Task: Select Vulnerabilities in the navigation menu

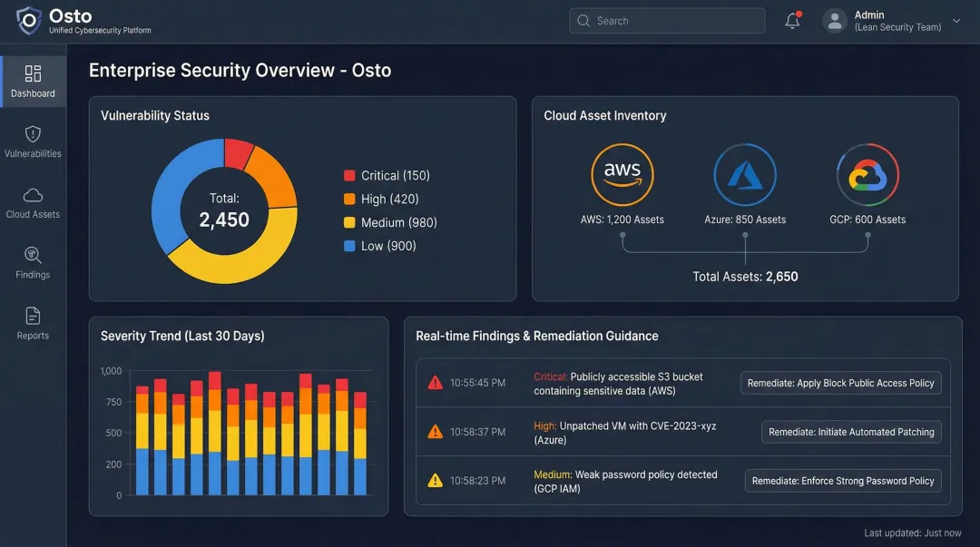Action: click(33, 141)
